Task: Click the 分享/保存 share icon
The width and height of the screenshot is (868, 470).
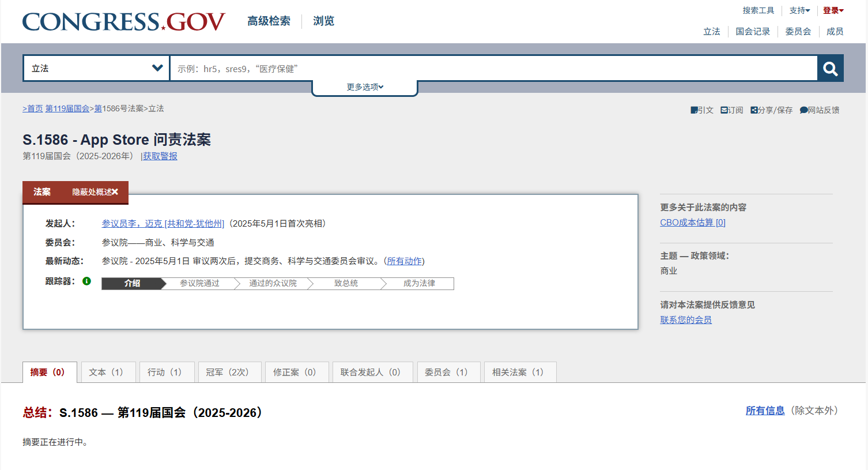Action: [x=754, y=110]
